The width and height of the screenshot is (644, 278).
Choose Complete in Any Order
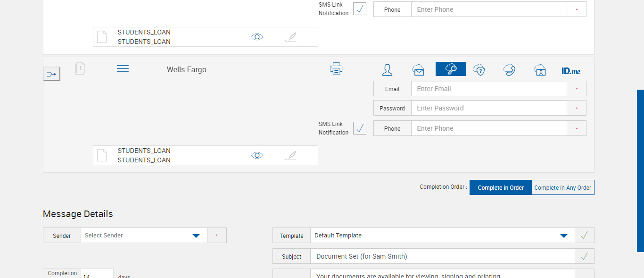coord(562,187)
